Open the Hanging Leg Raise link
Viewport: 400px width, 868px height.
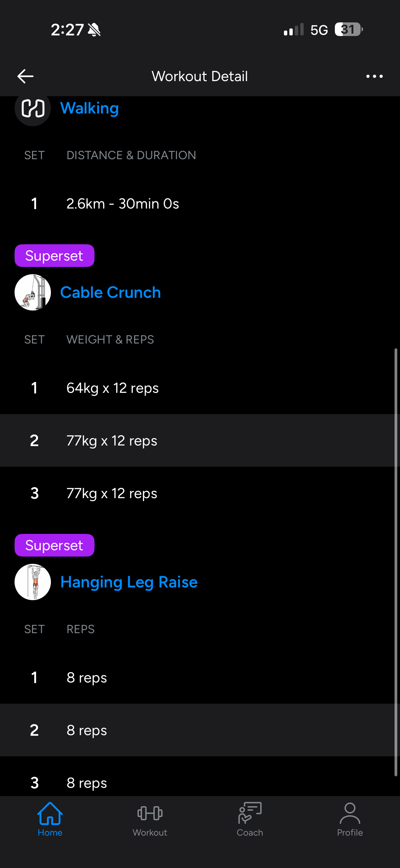pyautogui.click(x=129, y=582)
